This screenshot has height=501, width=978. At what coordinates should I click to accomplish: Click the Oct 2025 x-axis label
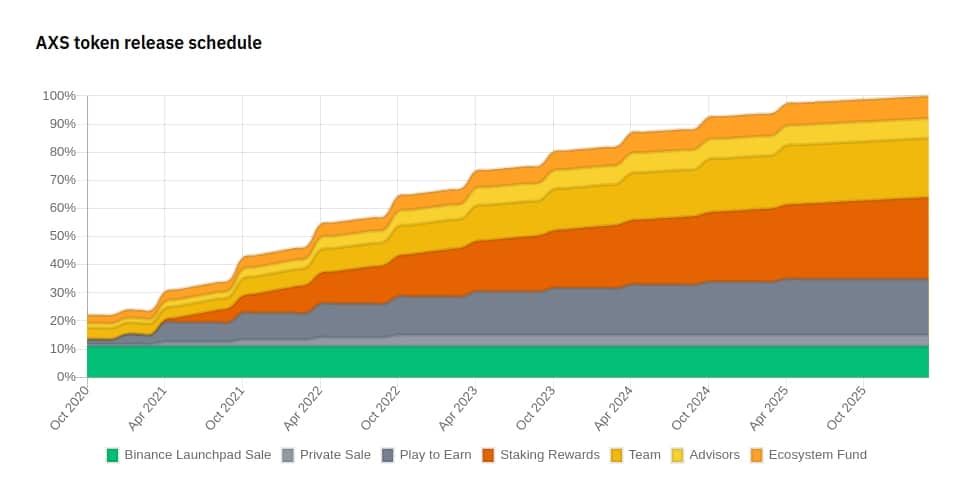click(846, 407)
